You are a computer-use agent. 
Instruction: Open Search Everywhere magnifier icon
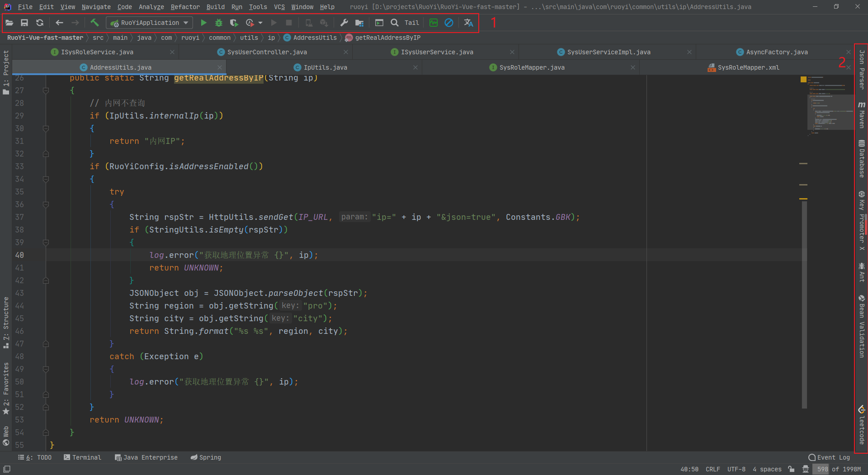(x=395, y=23)
